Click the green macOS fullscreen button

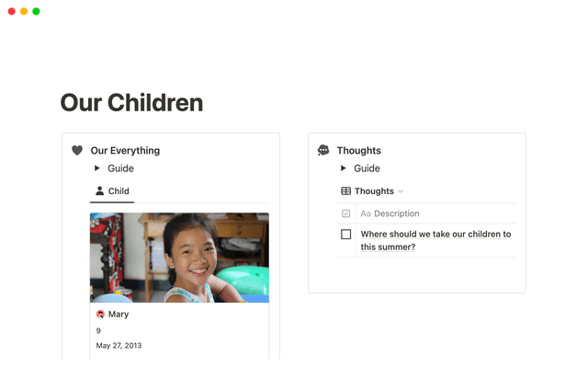point(36,11)
